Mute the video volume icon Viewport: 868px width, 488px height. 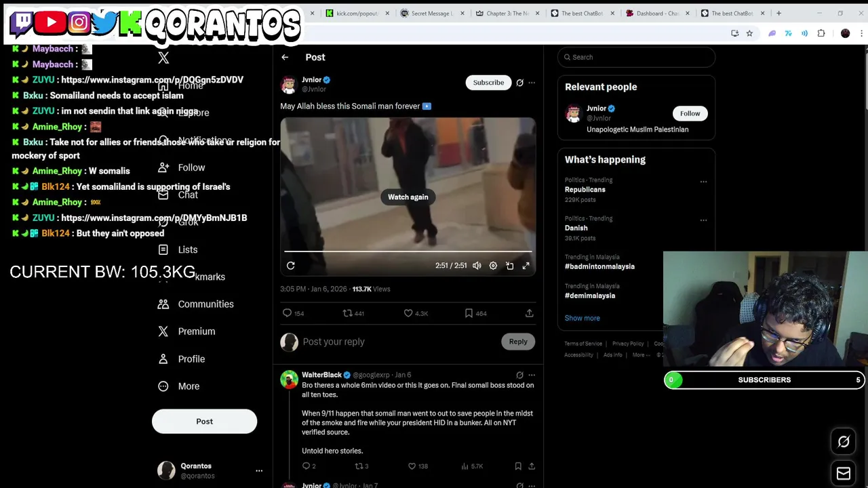[477, 266]
